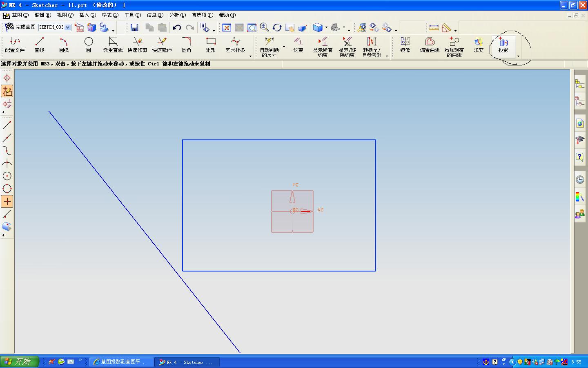Click the Fit view icon
The height and width of the screenshot is (368, 588).
[x=227, y=27]
